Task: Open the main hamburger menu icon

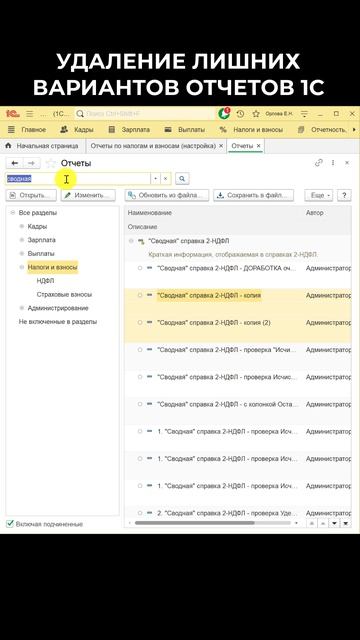Action: click(29, 114)
